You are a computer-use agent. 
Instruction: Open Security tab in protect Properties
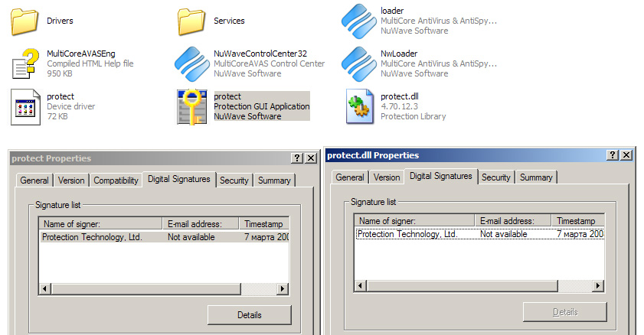tap(234, 181)
